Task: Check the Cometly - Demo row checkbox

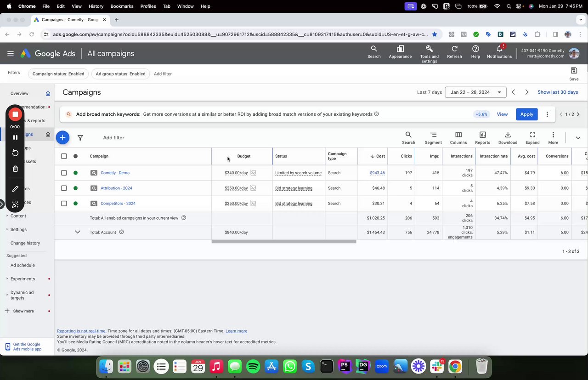Action: (64, 173)
